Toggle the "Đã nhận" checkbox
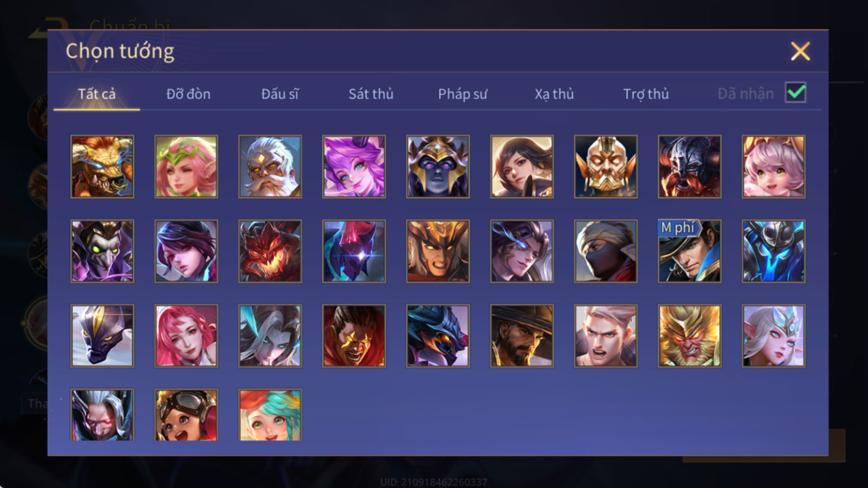 795,92
